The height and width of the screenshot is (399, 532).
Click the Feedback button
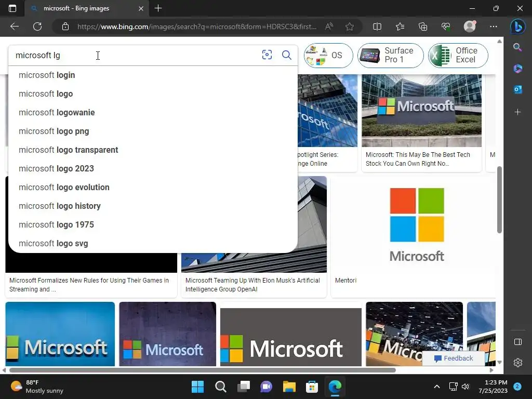click(x=453, y=358)
